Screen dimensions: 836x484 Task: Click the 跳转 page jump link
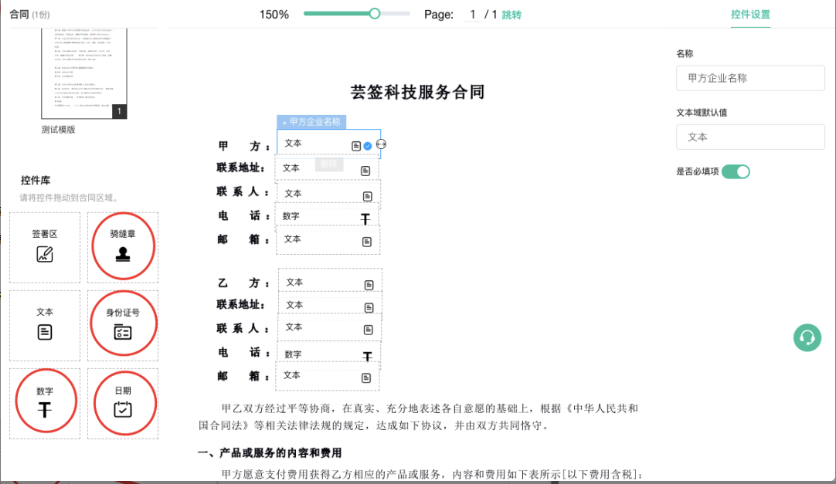[x=511, y=15]
